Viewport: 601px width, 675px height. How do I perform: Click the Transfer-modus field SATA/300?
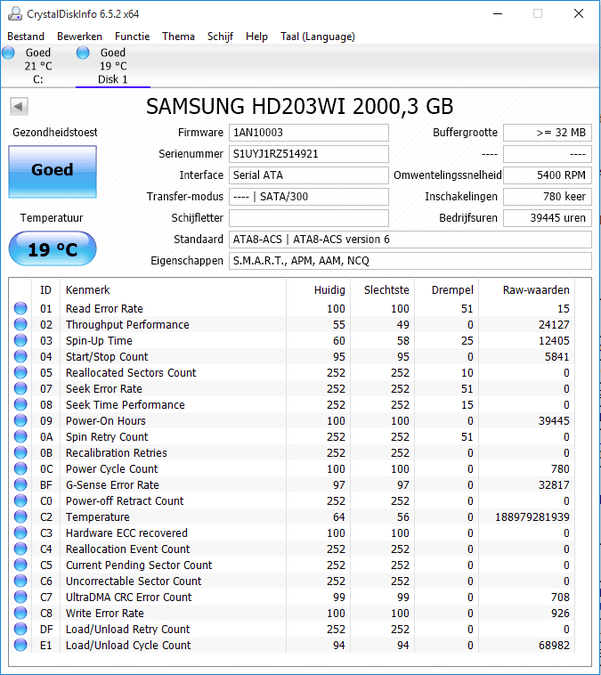pos(309,197)
